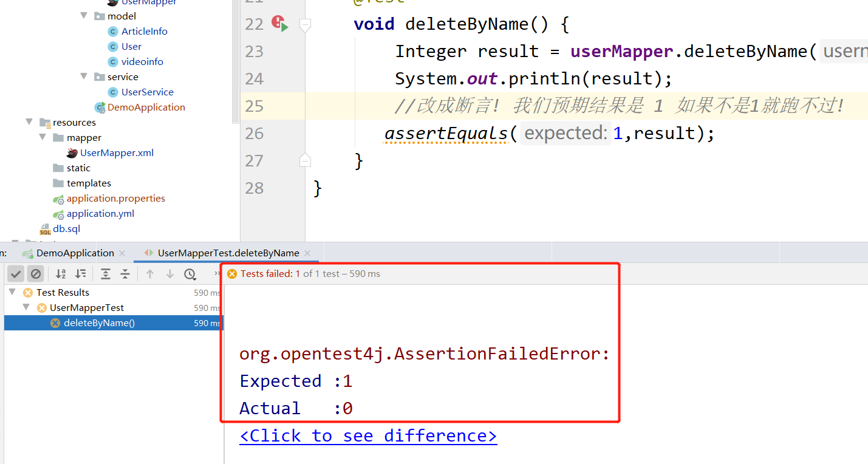The image size is (868, 464).
Task: Click the Tests failed status icon
Action: click(231, 274)
